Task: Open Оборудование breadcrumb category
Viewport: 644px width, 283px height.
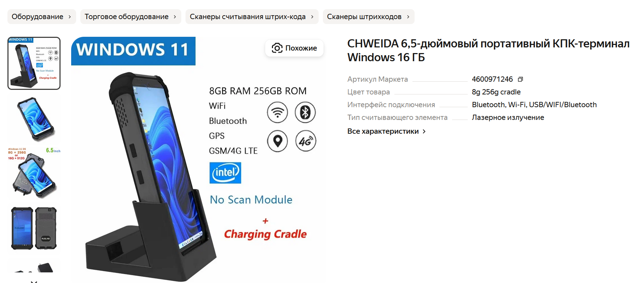Action: (x=42, y=17)
